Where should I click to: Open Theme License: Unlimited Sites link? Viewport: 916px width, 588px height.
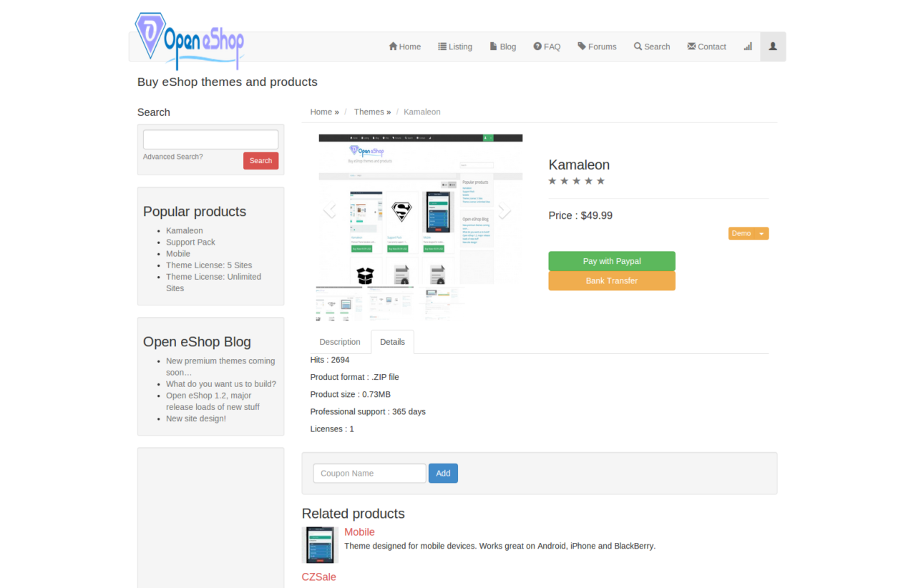click(x=213, y=282)
